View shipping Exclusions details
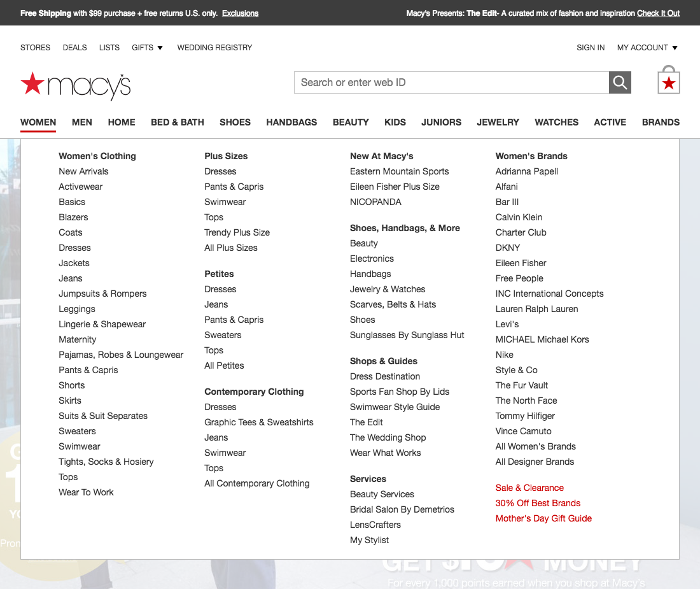The image size is (700, 589). coord(240,13)
